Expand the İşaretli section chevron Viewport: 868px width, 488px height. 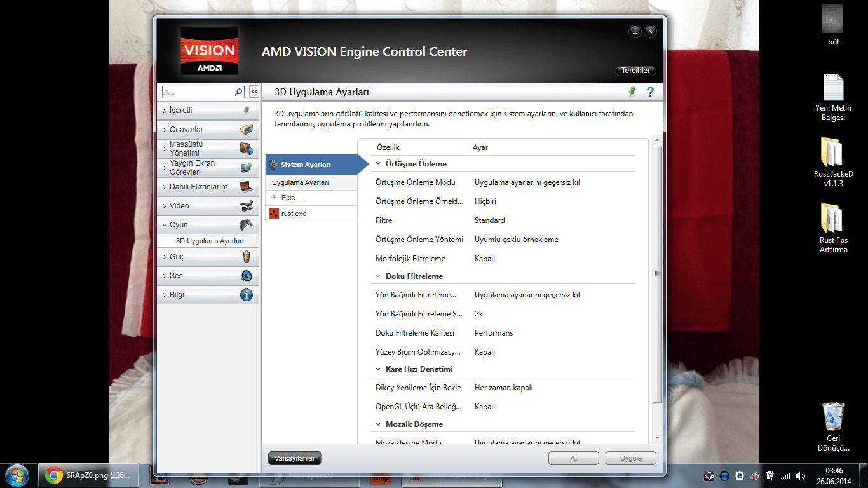point(165,111)
